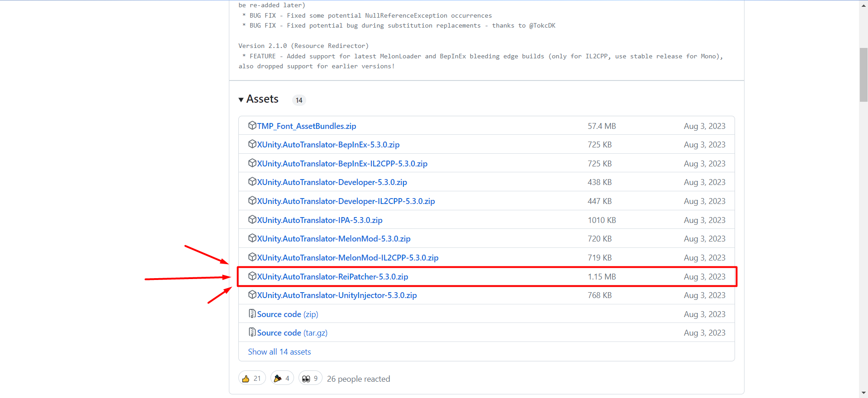Image resolution: width=868 pixels, height=398 pixels.
Task: Download XUnity.AutoTranslator-Developer-5.3.0.zip
Action: tap(332, 182)
